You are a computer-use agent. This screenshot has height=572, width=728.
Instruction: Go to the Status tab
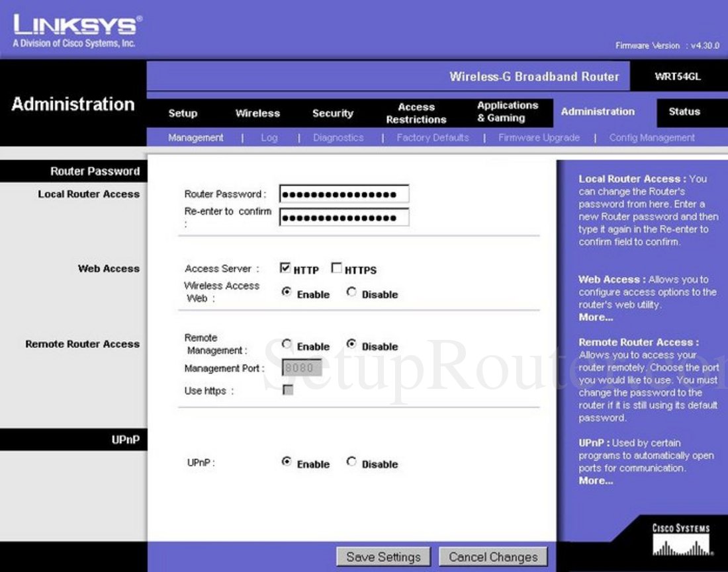point(684,112)
